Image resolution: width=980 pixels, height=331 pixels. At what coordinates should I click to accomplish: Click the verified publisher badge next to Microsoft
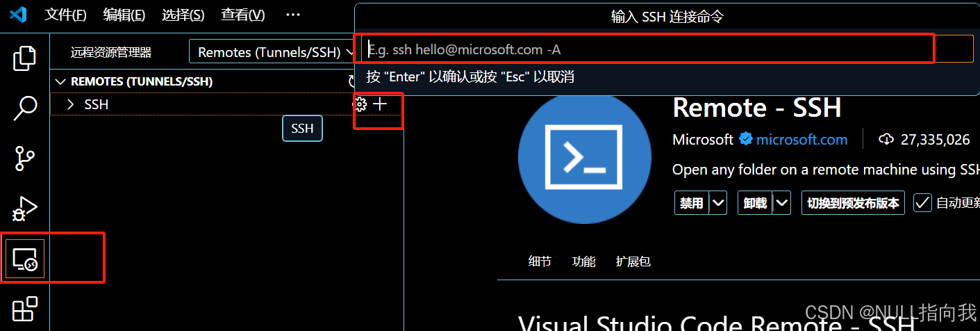[x=745, y=139]
